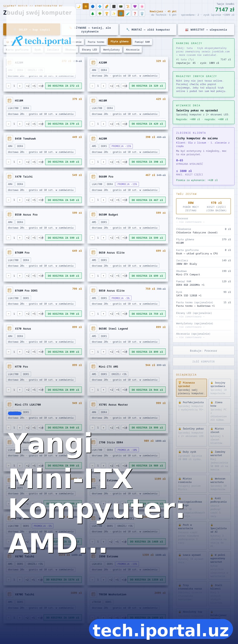Screen dimensions: 238x644
Task: Set B760M Pro multiplier to ×5
Action: pos(34,276)
